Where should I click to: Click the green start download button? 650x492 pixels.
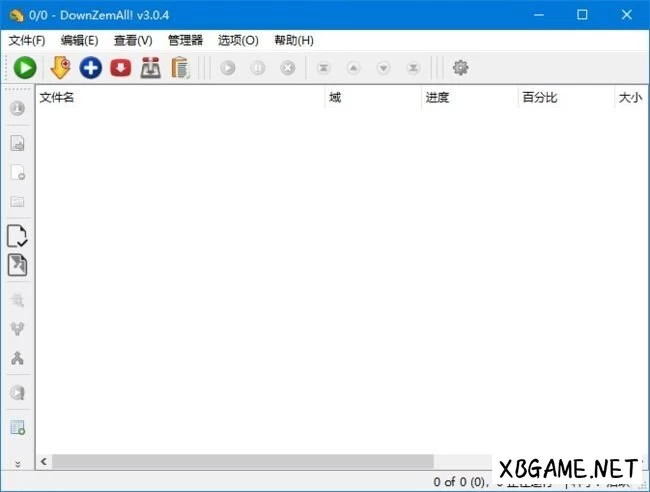[25, 68]
